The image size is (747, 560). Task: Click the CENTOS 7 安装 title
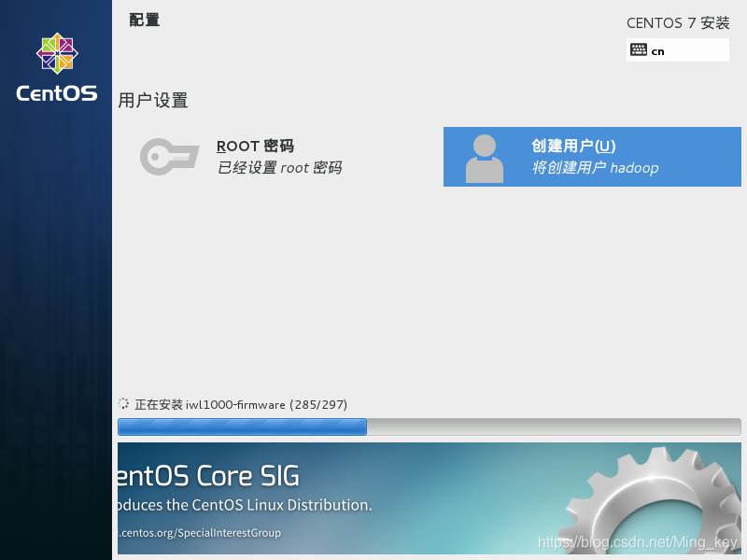click(x=678, y=22)
